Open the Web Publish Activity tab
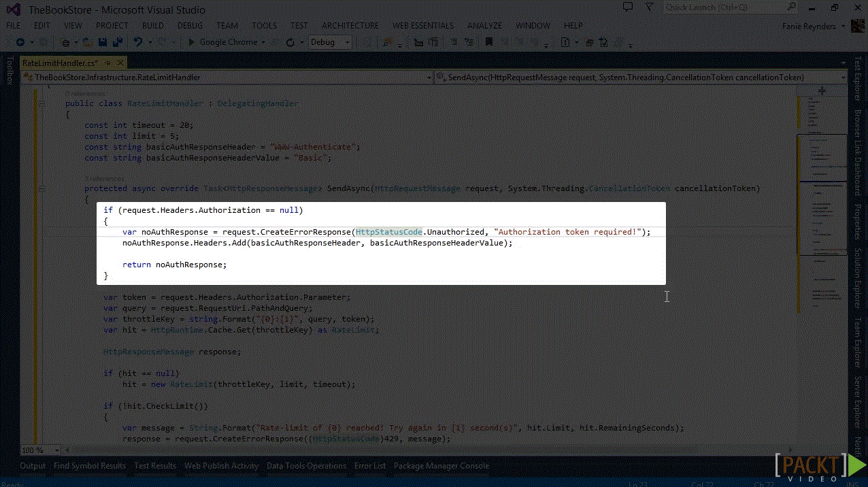This screenshot has height=487, width=868. pyautogui.click(x=221, y=466)
